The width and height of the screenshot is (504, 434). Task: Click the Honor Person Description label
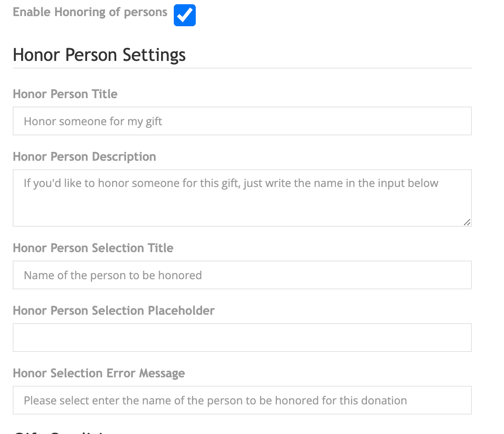[85, 157]
